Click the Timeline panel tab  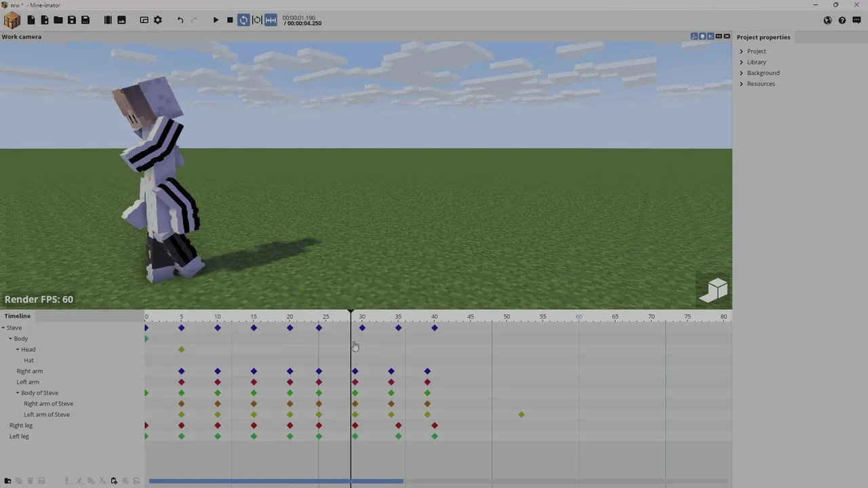[18, 316]
